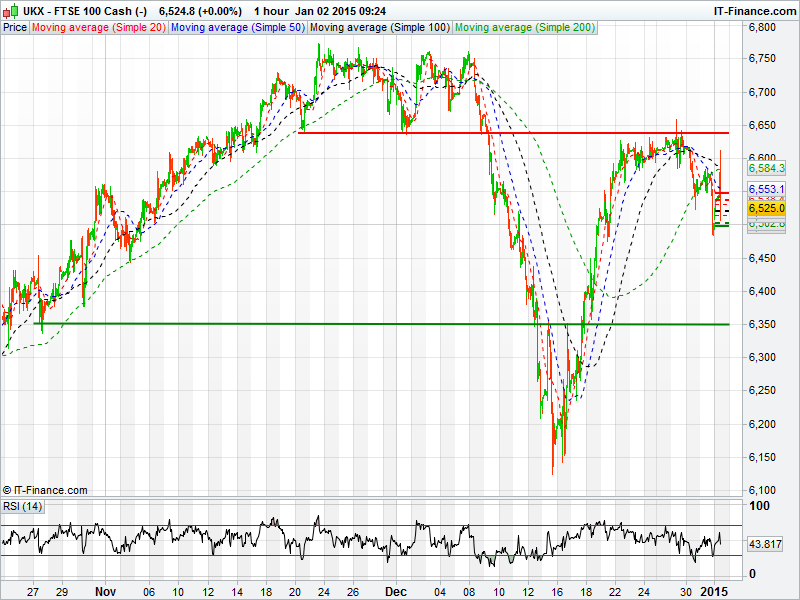This screenshot has height=600, width=800.
Task: Open the Moving average (Simple 200) label
Action: click(x=525, y=28)
